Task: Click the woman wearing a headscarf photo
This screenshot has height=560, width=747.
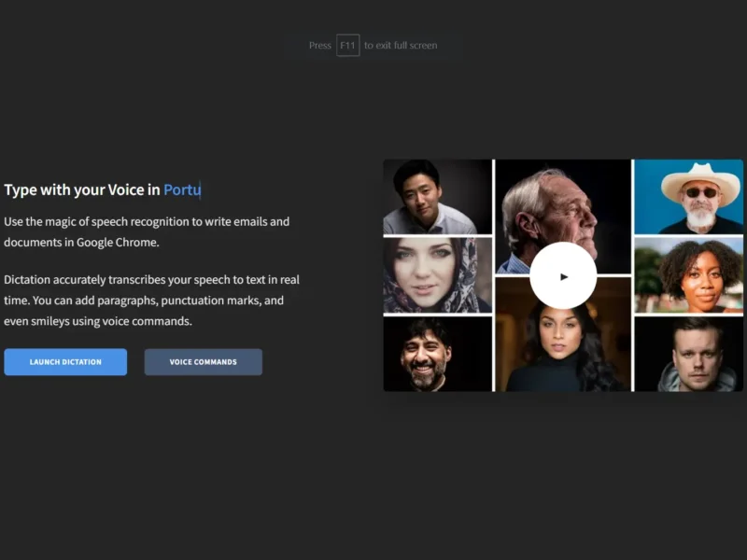Action: 437,275
